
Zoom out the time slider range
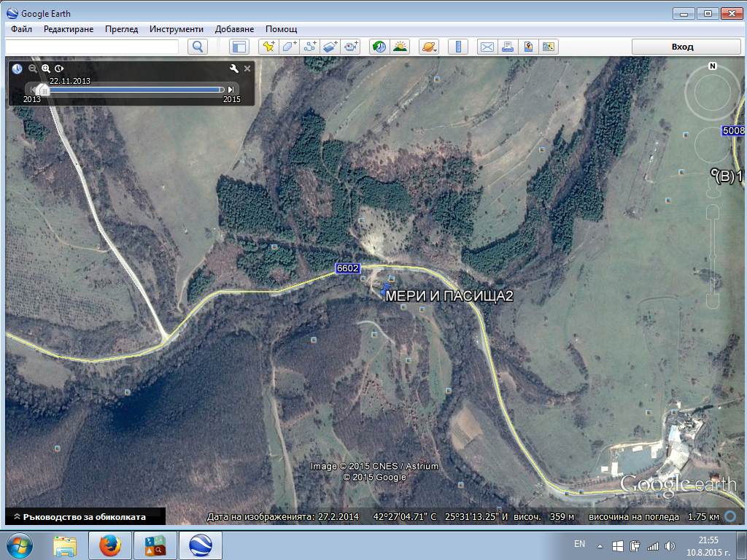32,69
